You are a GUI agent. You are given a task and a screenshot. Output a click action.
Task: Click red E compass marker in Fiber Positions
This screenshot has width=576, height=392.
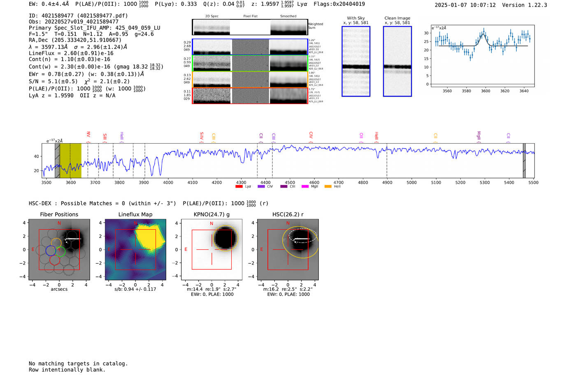coord(33,250)
